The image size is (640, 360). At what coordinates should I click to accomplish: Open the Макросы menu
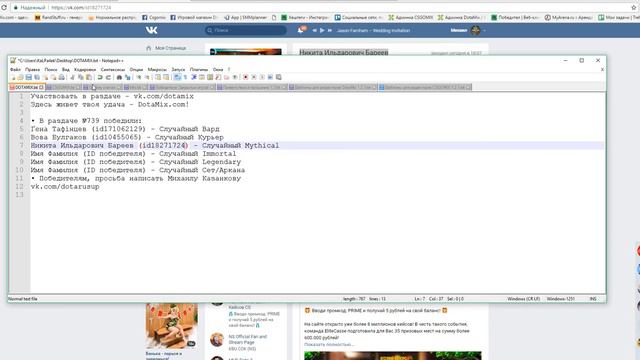tap(157, 69)
